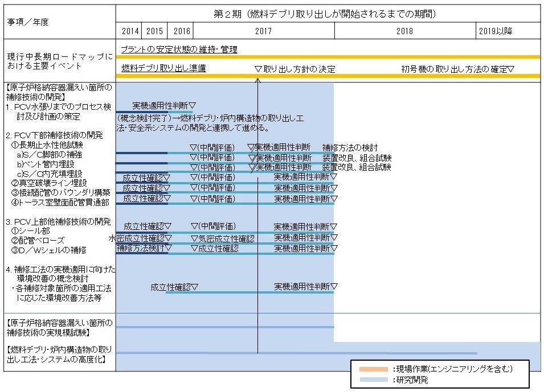Click the 第２期 phase title header
The height and width of the screenshot is (392, 544).
click(328, 14)
